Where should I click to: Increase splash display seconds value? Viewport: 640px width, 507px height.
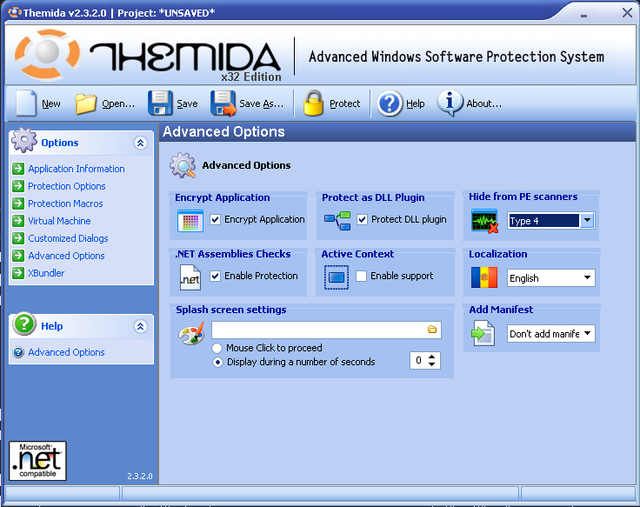point(432,357)
